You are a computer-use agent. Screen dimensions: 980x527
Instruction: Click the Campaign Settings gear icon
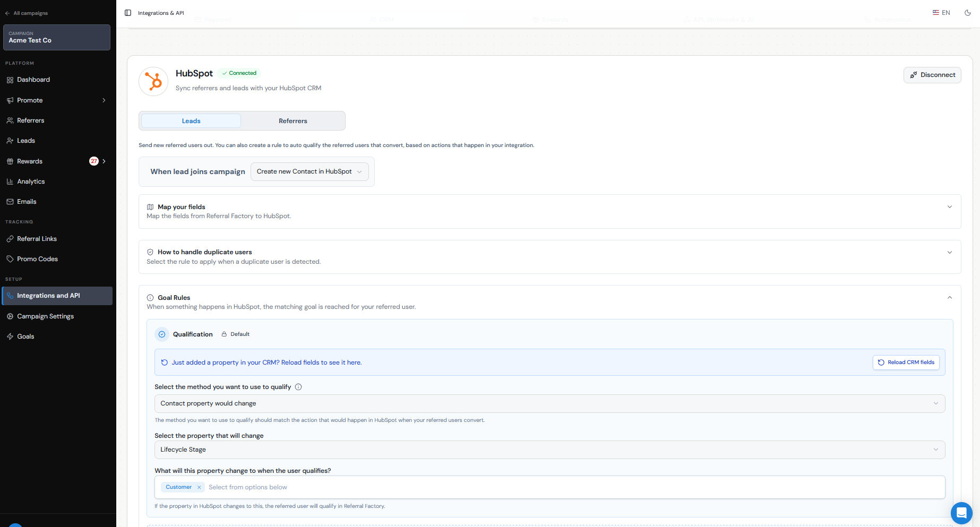tap(10, 316)
